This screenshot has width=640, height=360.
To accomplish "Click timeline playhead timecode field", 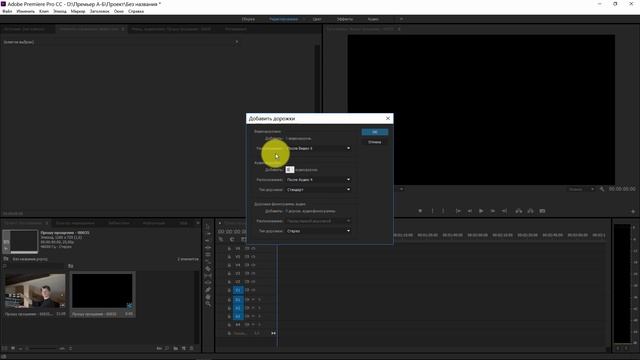I will [x=232, y=231].
